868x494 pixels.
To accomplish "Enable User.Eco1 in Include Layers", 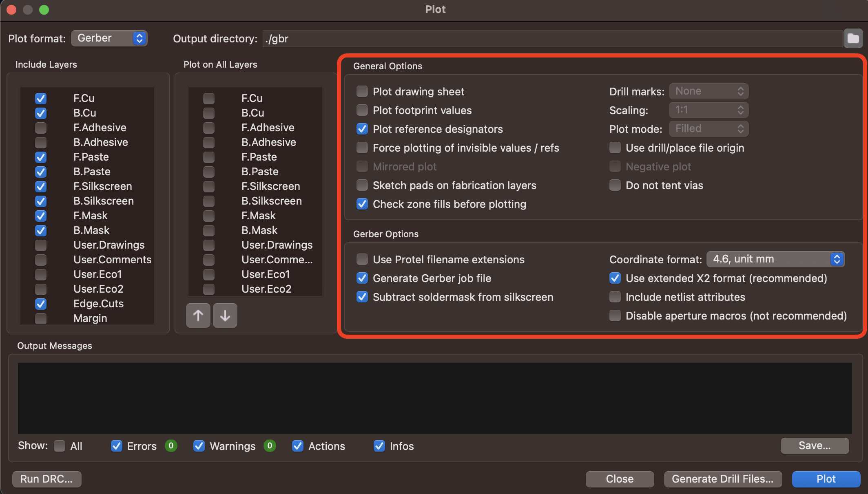I will (x=41, y=274).
